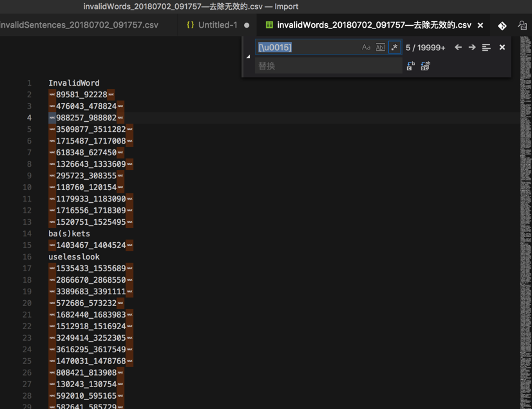
Task: Click line number 4 in the gutter
Action: 29,117
